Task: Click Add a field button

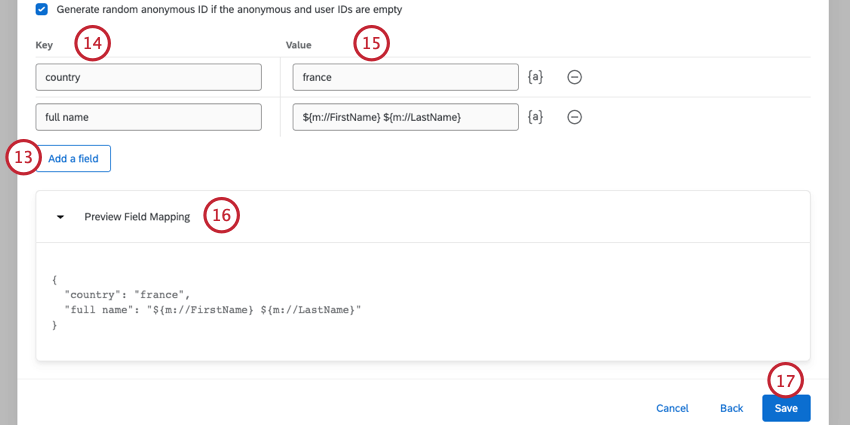Action: pyautogui.click(x=73, y=158)
